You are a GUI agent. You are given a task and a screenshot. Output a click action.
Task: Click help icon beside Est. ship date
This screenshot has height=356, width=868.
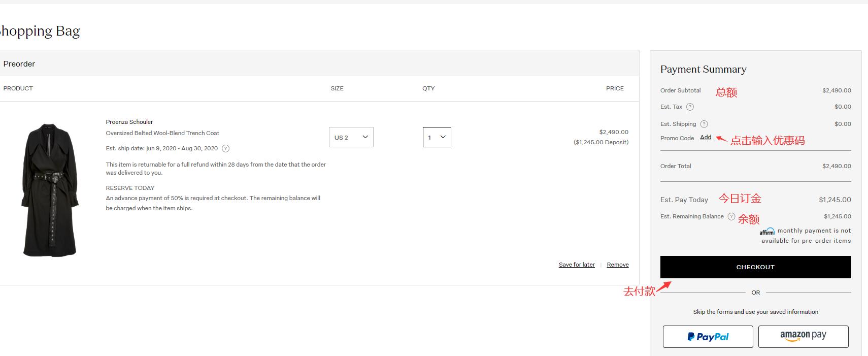(226, 149)
